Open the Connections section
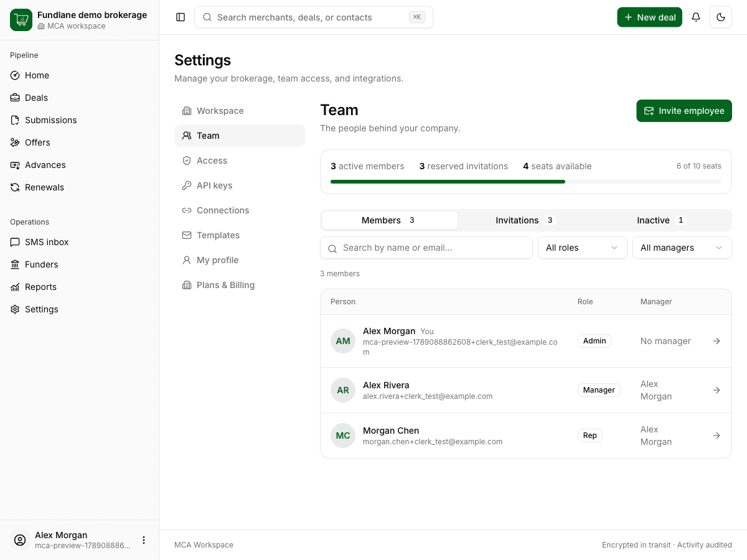747x560 pixels. 240,210
